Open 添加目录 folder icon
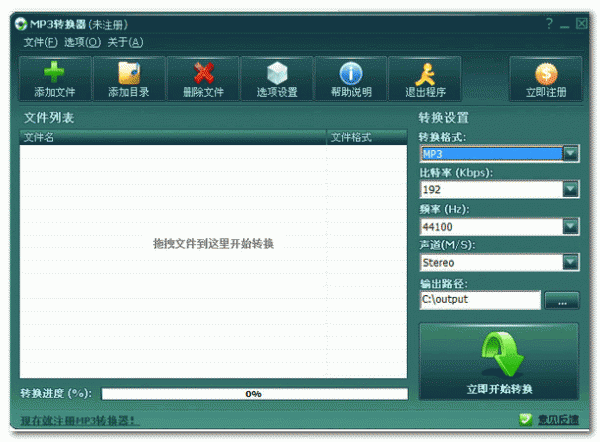600x442 pixels. coord(129,72)
